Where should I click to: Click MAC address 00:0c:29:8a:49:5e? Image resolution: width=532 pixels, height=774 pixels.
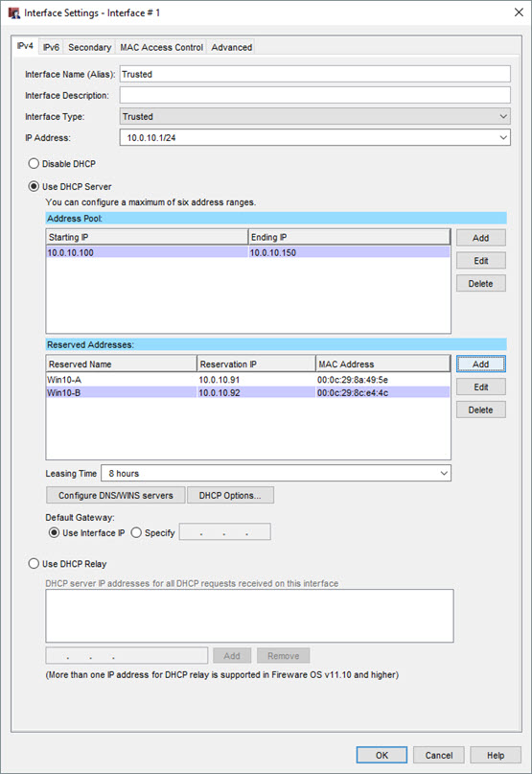[353, 380]
